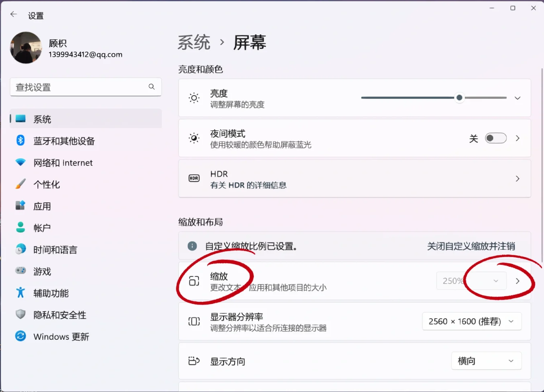
Task: Adjust the 亮度 brightness slider
Action: [459, 98]
